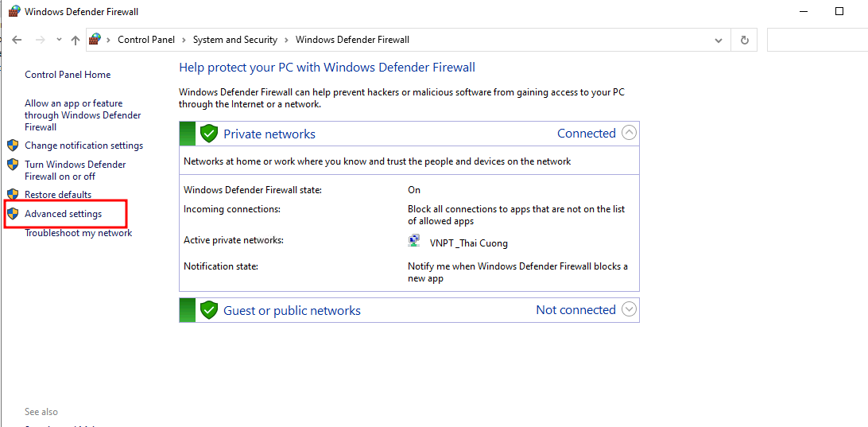Select Control Panel in the breadcrumb
Image resolution: width=868 pixels, height=427 pixels.
pos(146,40)
